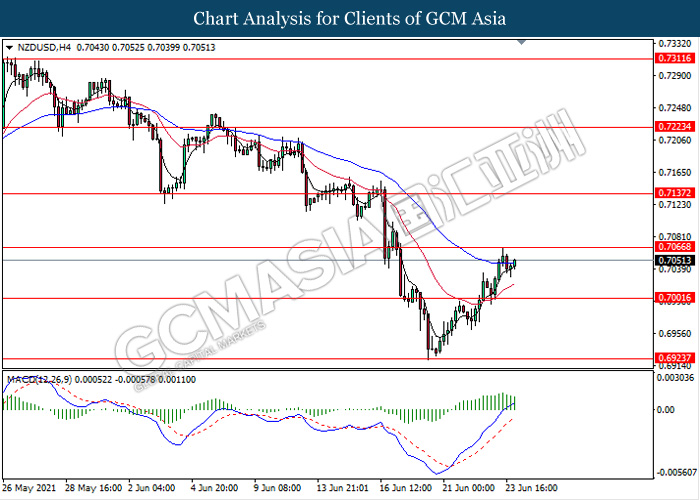
Task: Click the 9 Jun 08:00 time label
Action: (278, 488)
